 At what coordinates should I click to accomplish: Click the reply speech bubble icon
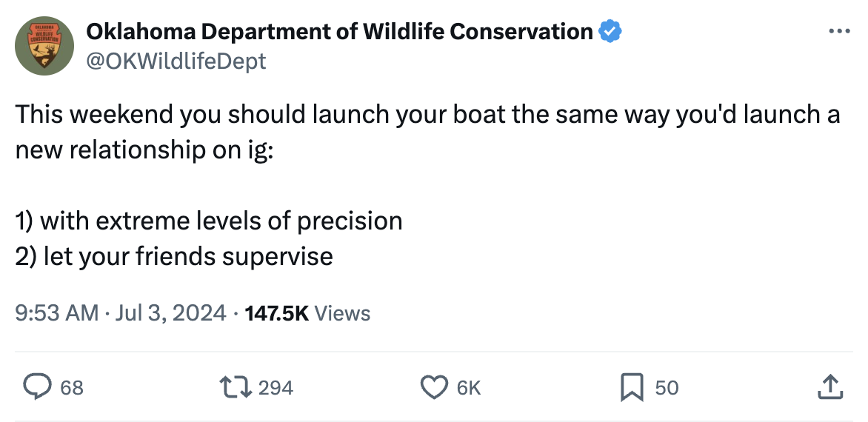point(37,387)
